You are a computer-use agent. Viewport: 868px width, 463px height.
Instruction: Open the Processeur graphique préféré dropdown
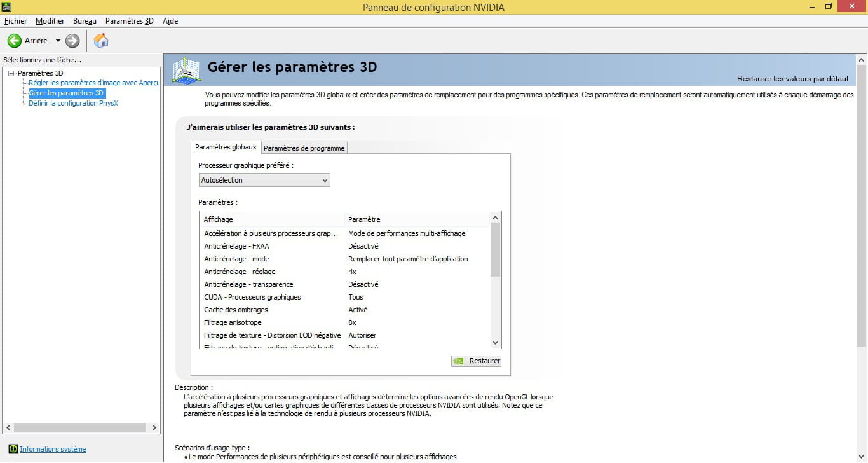[264, 180]
